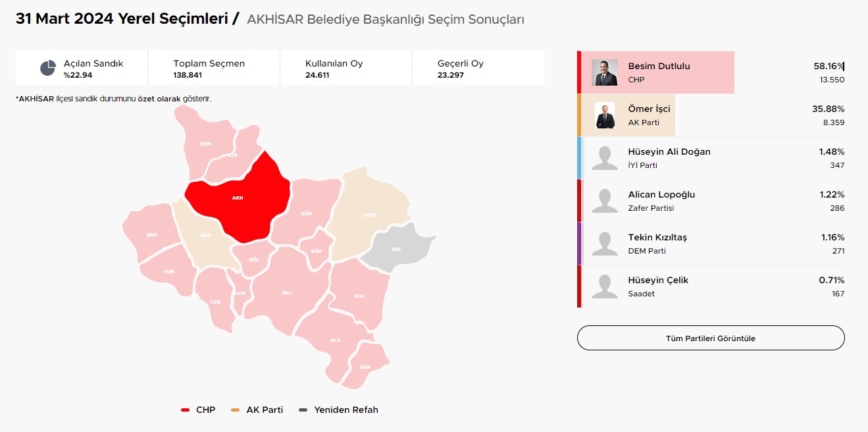Click Tekin Kızıltaş's placeholder avatar icon
Image resolution: width=868 pixels, height=432 pixels.
604,244
